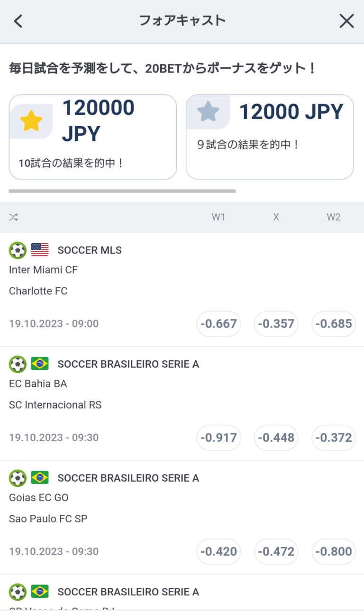Click the grey star icon on the 12000 JPY card

pyautogui.click(x=208, y=112)
